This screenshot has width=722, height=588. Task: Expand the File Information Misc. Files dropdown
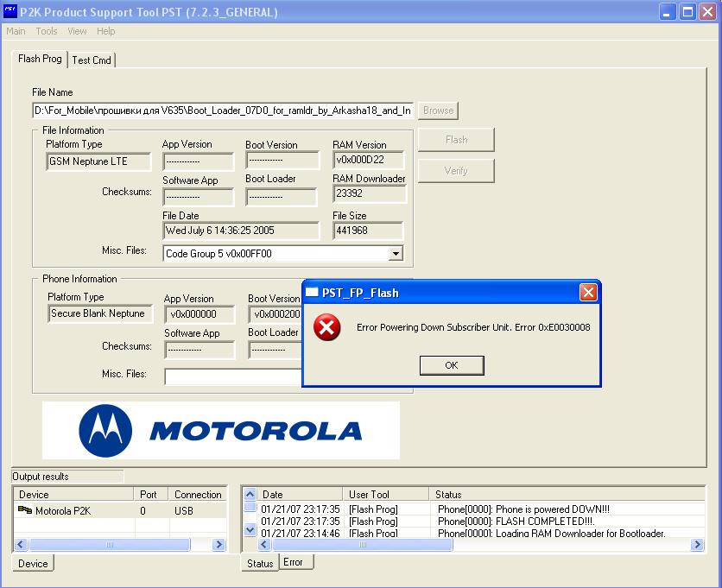pos(395,254)
